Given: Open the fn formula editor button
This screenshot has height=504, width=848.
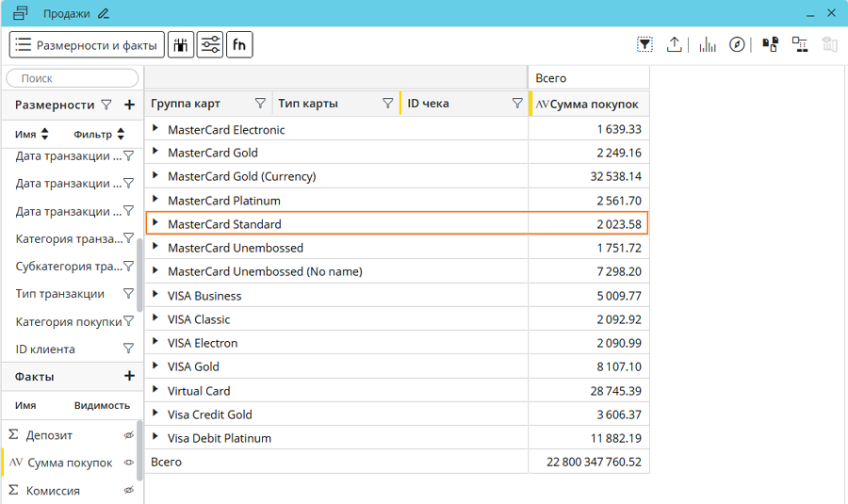Looking at the screenshot, I should pos(239,44).
